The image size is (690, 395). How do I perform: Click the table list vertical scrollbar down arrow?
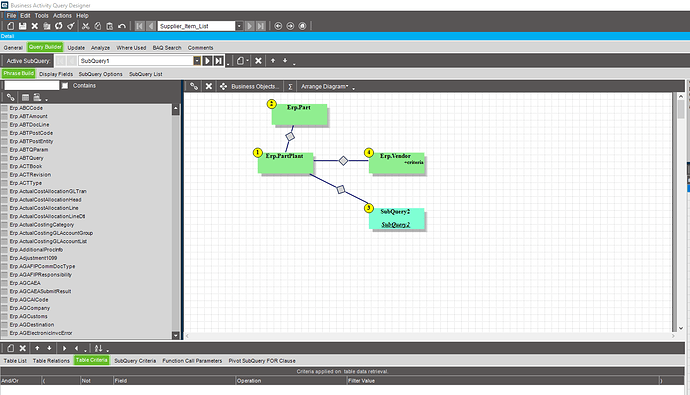pyautogui.click(x=176, y=336)
